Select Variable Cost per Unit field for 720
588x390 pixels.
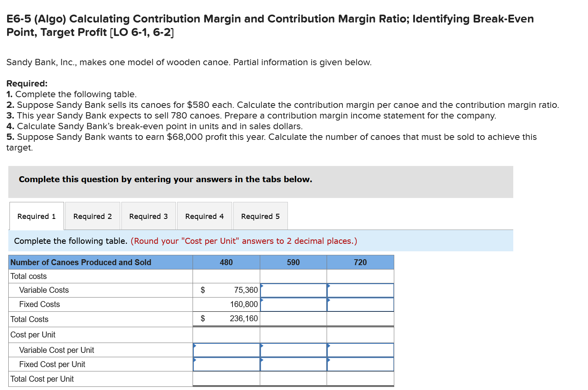pos(360,350)
